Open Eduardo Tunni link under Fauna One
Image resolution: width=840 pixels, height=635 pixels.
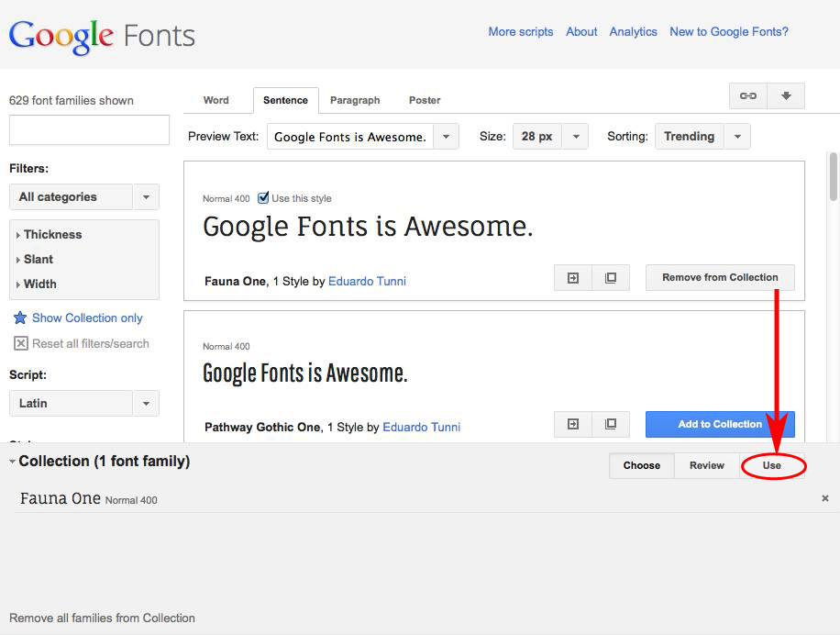click(367, 282)
